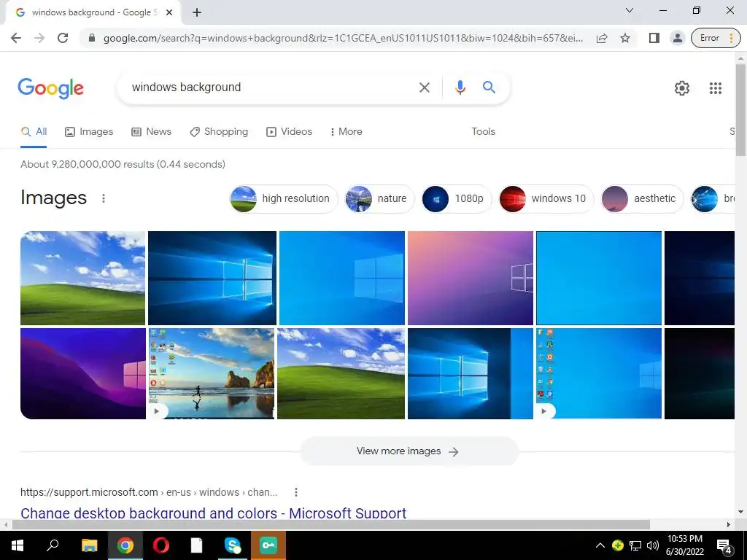
Task: Click the horizontal scrollbar right arrow
Action: (729, 524)
